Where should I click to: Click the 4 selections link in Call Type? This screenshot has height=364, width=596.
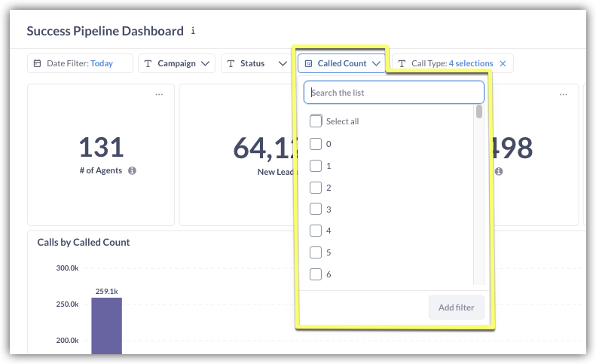click(x=471, y=64)
